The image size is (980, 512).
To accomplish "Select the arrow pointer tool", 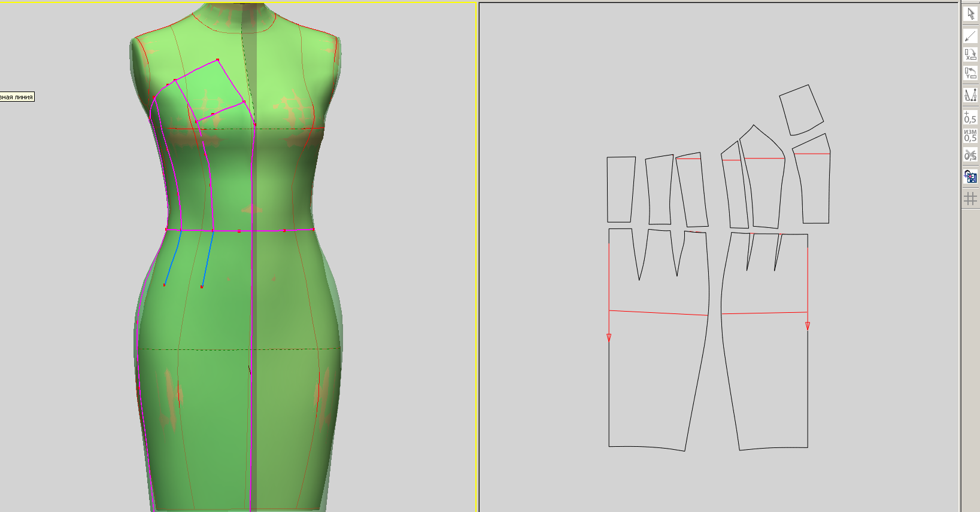I will coord(970,14).
